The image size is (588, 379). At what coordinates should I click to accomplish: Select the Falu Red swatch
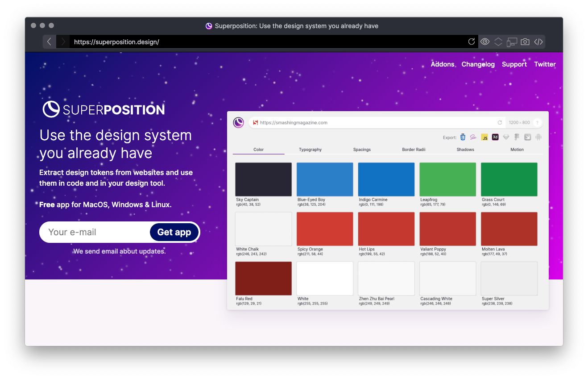click(264, 279)
